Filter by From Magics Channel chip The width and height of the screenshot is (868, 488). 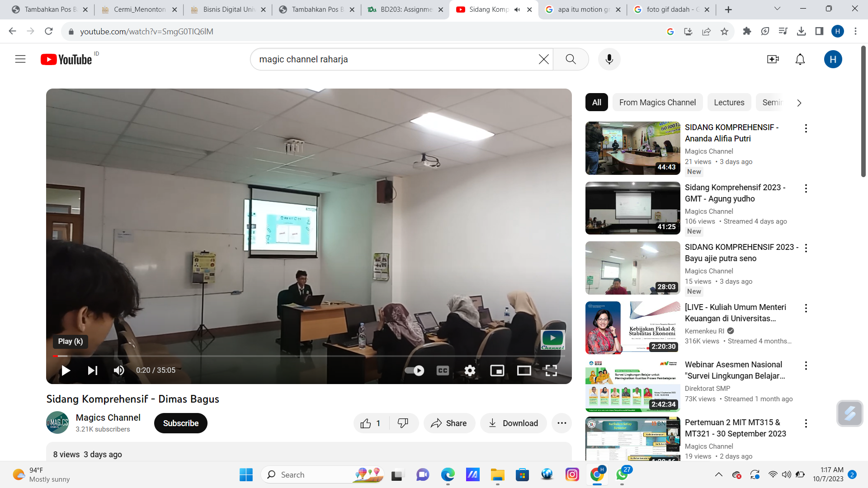click(x=657, y=103)
